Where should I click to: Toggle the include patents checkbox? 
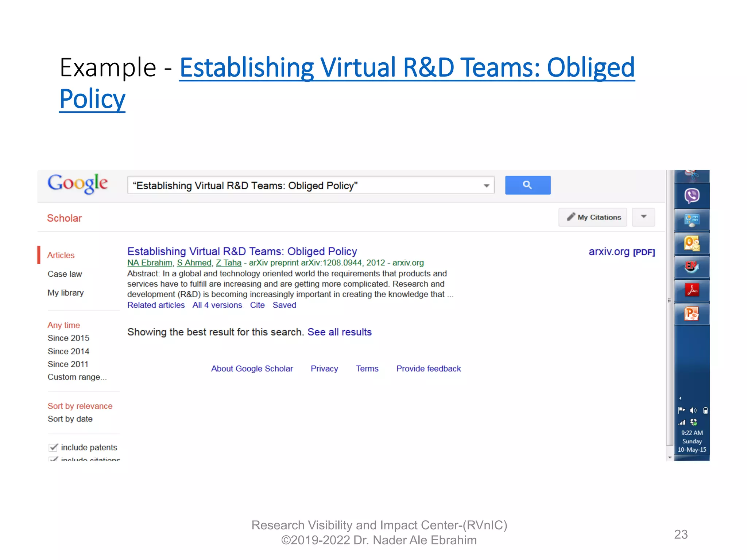tap(53, 447)
